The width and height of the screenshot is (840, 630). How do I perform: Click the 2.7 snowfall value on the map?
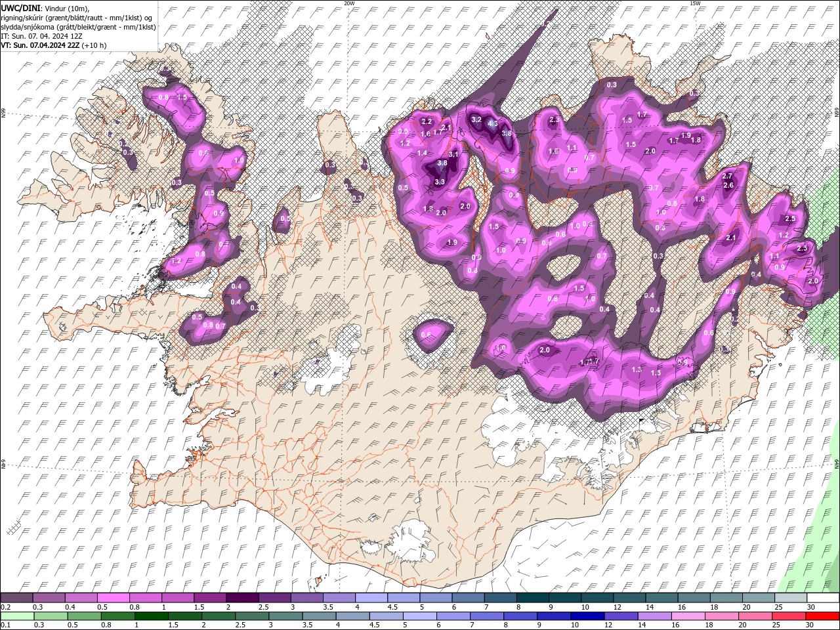(x=727, y=176)
